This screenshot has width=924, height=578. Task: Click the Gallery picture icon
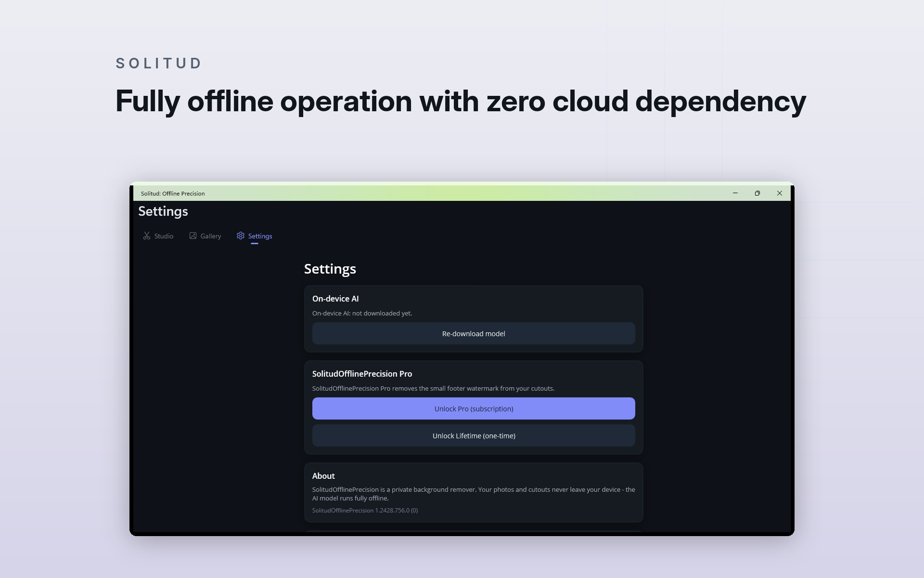pos(193,236)
